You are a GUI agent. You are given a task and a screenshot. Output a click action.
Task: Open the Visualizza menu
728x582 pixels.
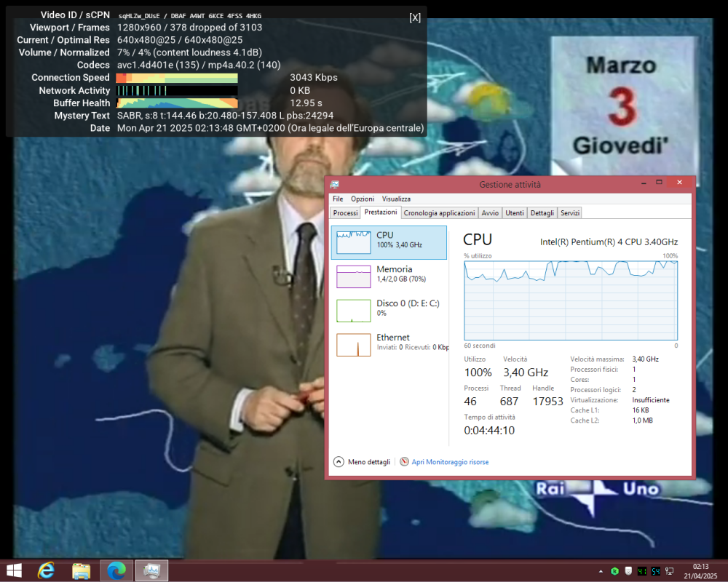tap(396, 199)
